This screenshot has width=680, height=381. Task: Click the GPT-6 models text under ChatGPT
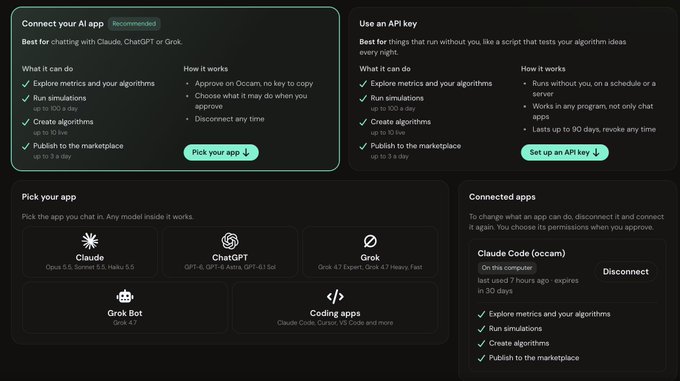230,267
